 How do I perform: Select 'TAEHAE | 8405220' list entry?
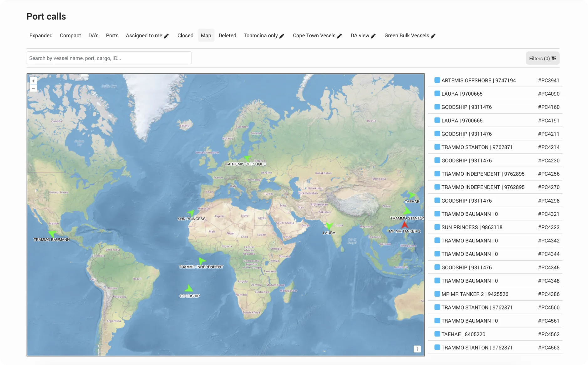coord(463,334)
